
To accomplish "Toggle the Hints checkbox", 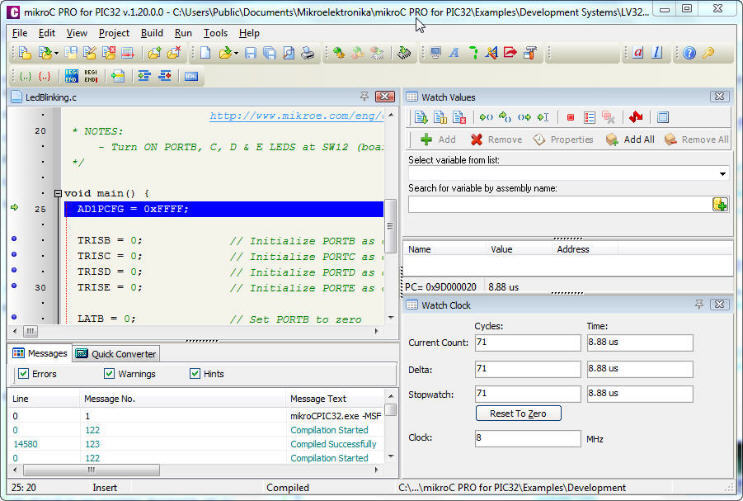I will (x=195, y=373).
